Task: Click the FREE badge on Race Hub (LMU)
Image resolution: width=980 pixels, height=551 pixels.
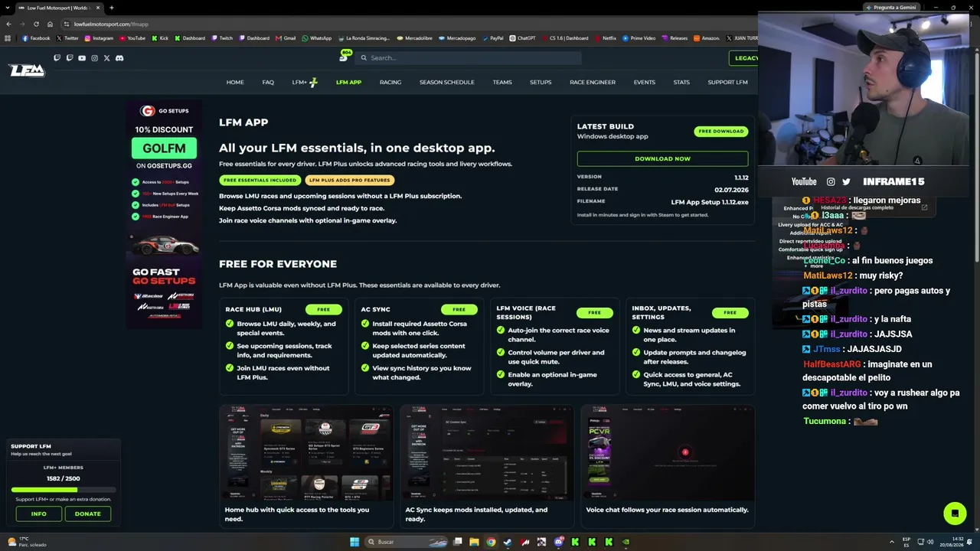Action: [324, 310]
